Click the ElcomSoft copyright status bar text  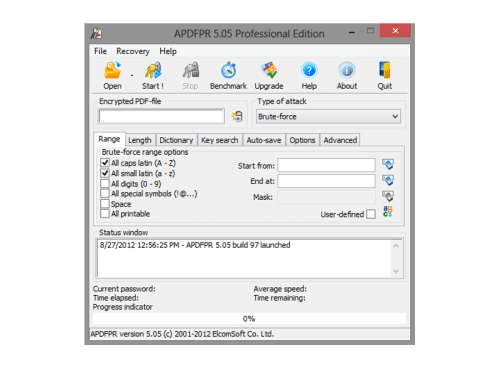[182, 334]
